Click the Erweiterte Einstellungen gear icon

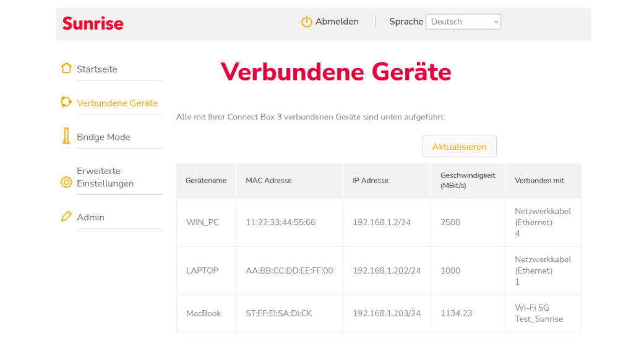pos(66,182)
